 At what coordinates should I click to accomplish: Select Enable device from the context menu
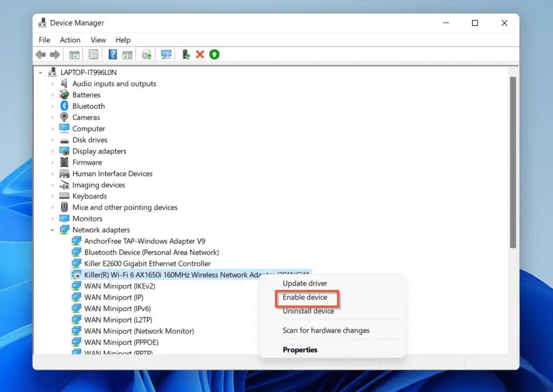[x=306, y=298]
